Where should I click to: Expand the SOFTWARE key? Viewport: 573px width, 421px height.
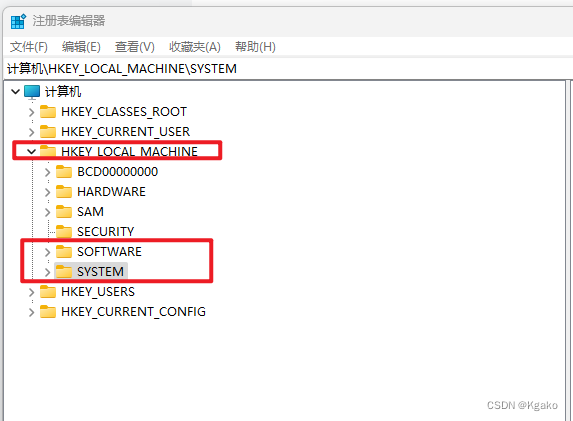tap(48, 252)
